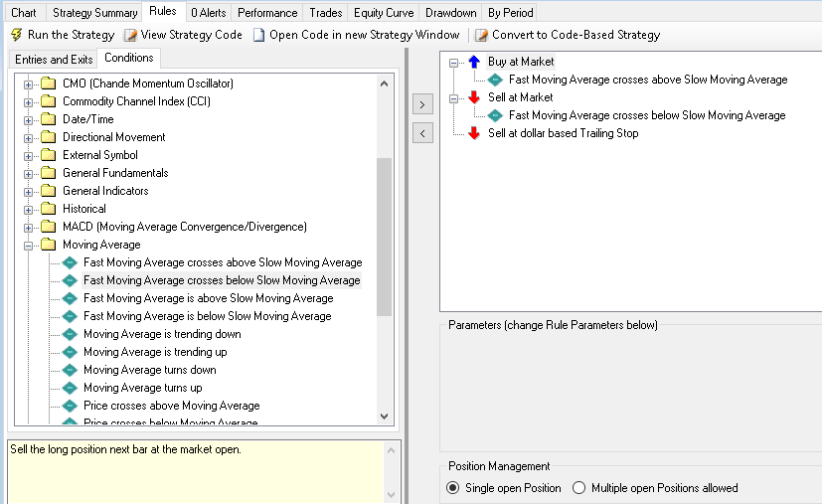Click the lightning bolt Run the Strategy icon
Viewport: 822px width, 504px height.
(x=16, y=35)
